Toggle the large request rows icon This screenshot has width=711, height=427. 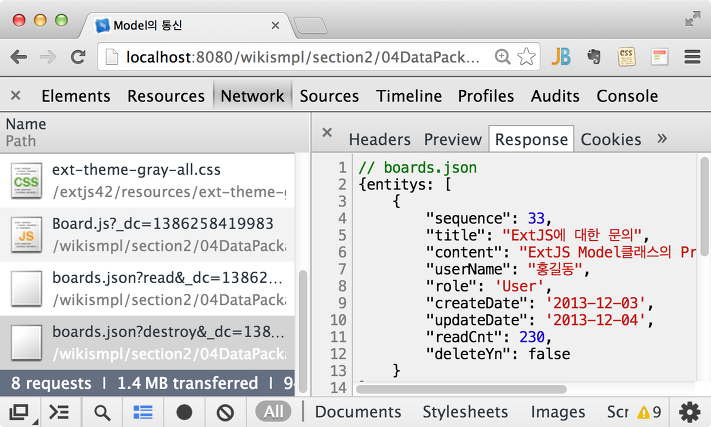(143, 412)
